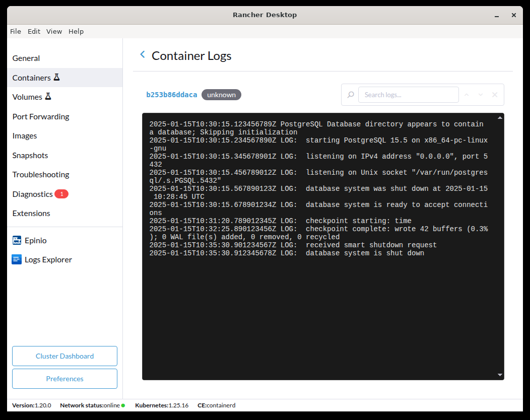Click the green online status dot

coord(122,405)
